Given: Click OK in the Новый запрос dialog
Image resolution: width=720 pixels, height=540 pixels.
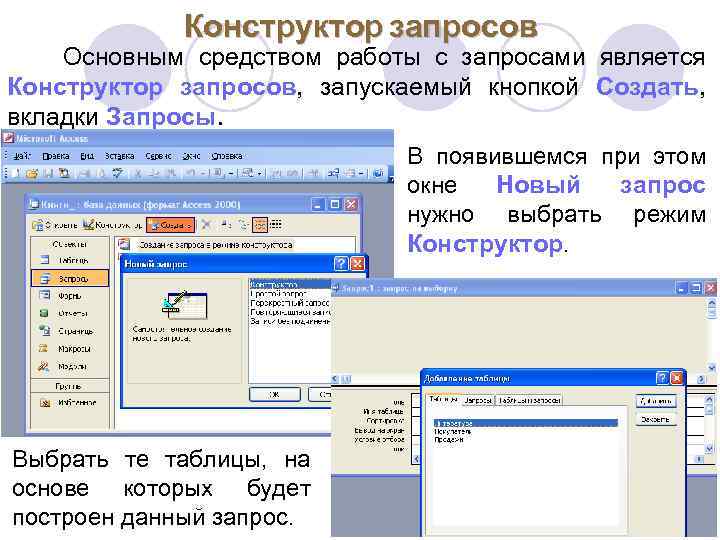Looking at the screenshot, I should pyautogui.click(x=275, y=394).
